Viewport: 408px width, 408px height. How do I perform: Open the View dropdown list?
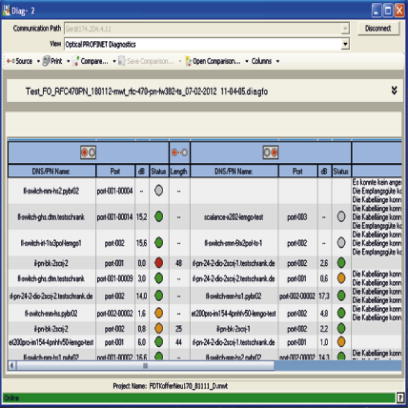click(x=345, y=44)
